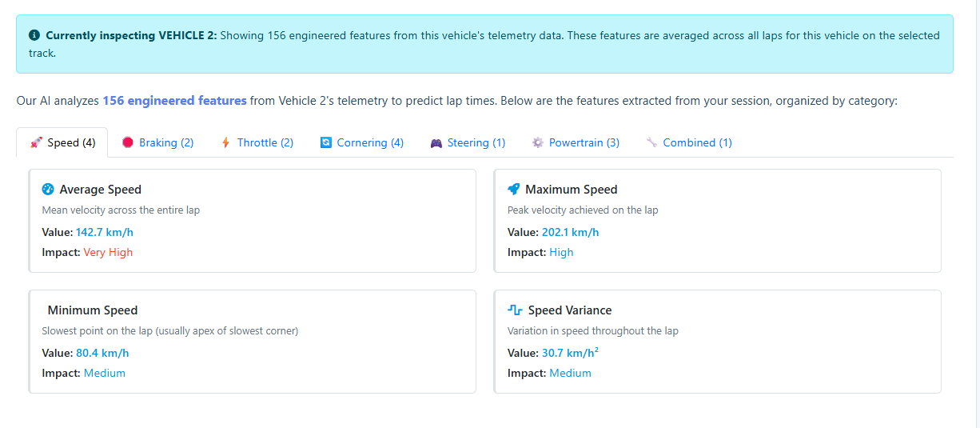This screenshot has width=980, height=428.
Task: Click the Very High impact label
Action: [x=108, y=253]
